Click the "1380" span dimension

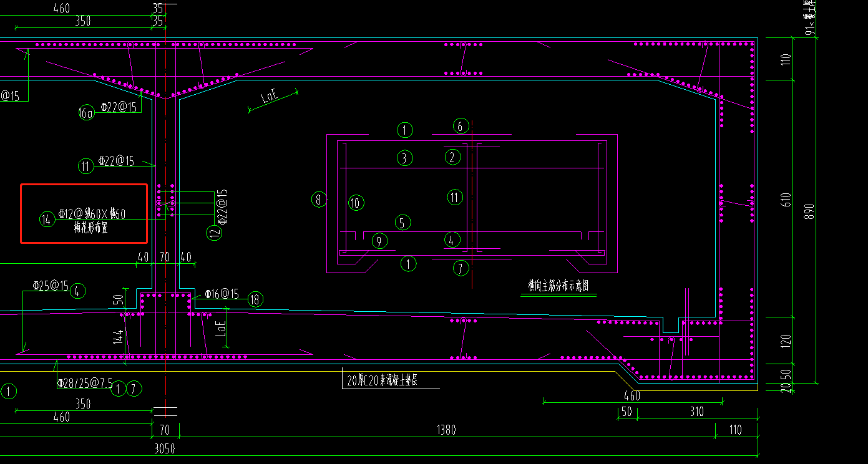point(446,429)
